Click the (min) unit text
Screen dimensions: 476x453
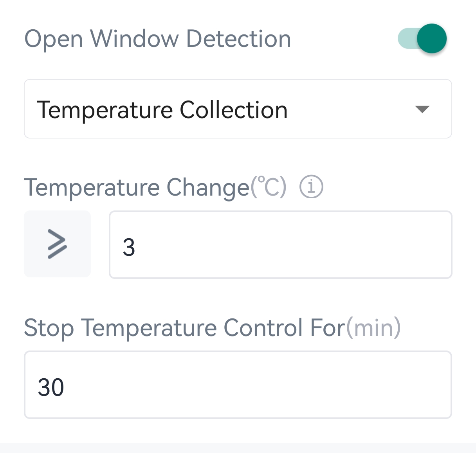tap(374, 327)
